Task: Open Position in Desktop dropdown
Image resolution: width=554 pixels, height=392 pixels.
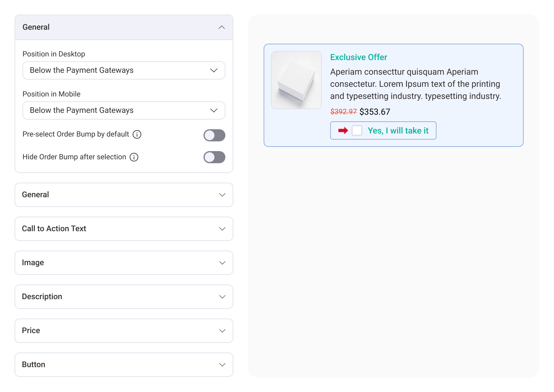Action: pos(124,70)
